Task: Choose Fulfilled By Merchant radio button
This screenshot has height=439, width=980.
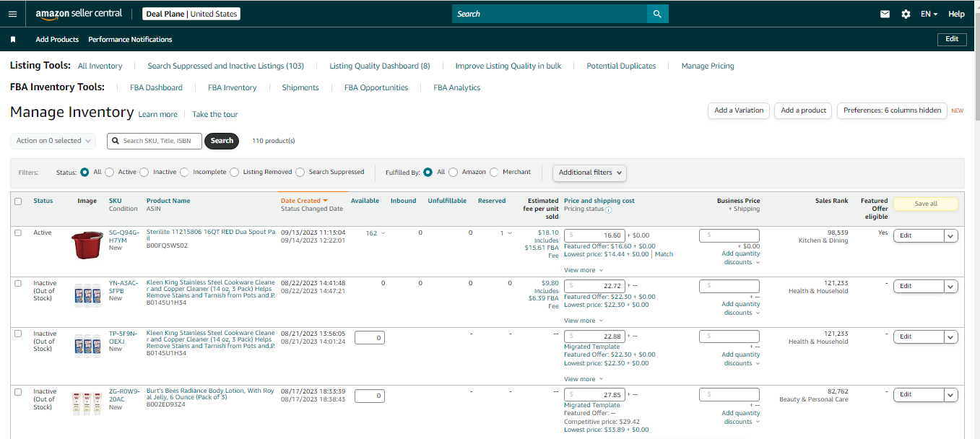Action: tap(494, 172)
